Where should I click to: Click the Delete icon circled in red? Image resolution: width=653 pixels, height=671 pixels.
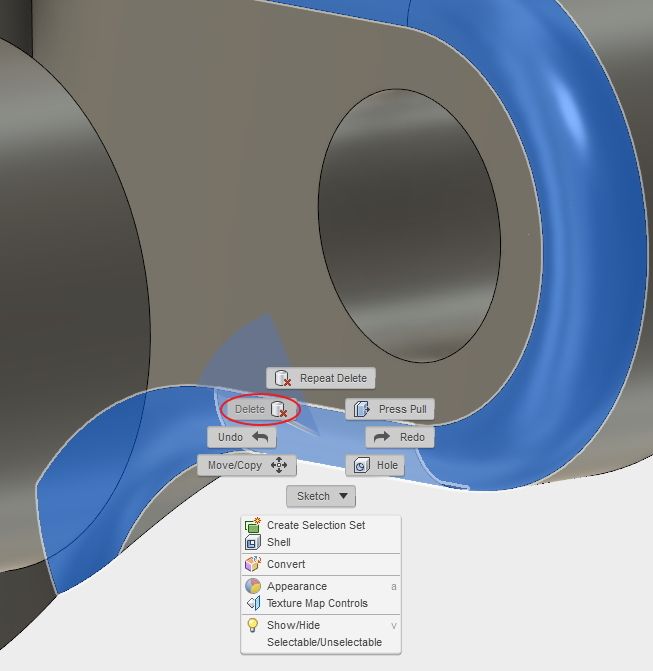pos(279,410)
